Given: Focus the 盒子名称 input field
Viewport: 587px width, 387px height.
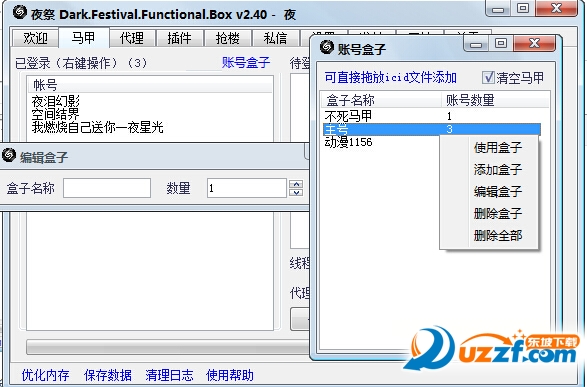Looking at the screenshot, I should click(x=107, y=188).
